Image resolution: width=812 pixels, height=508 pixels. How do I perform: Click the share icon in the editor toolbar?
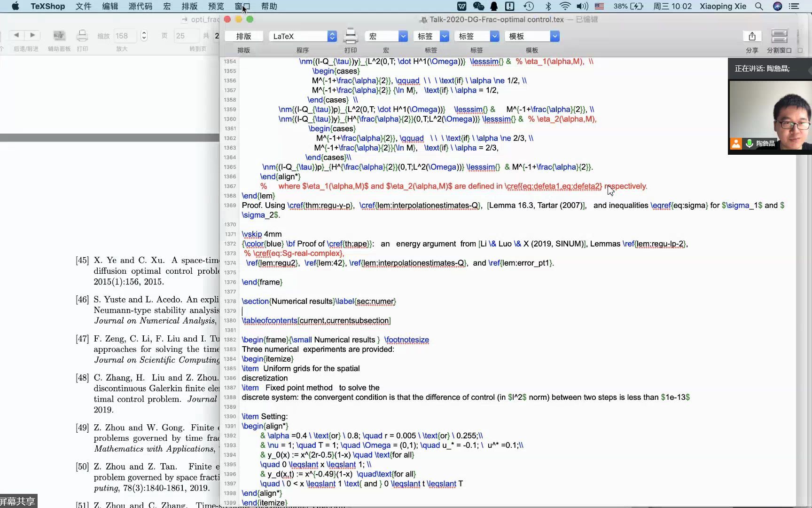pos(752,36)
